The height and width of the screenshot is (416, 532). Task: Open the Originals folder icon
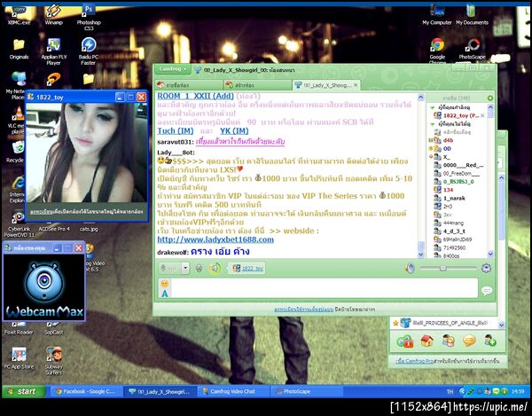pyautogui.click(x=19, y=49)
